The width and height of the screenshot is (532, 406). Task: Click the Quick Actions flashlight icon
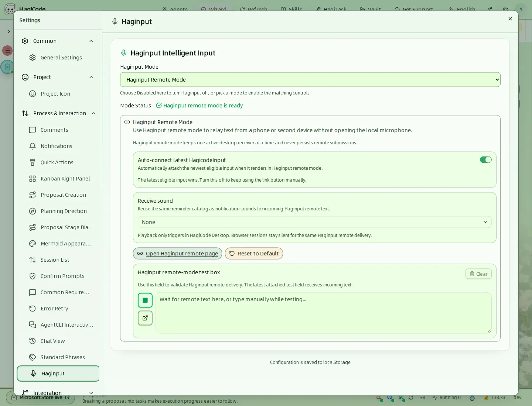(33, 162)
